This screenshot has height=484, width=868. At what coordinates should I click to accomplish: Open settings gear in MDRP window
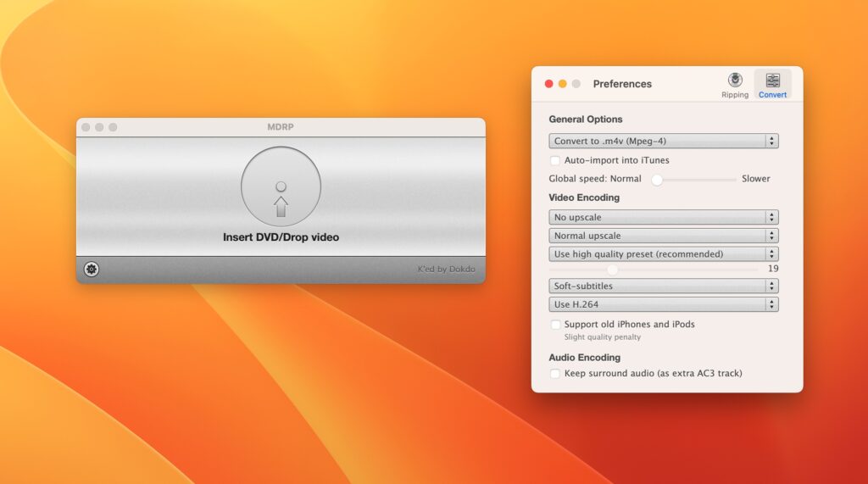point(92,270)
